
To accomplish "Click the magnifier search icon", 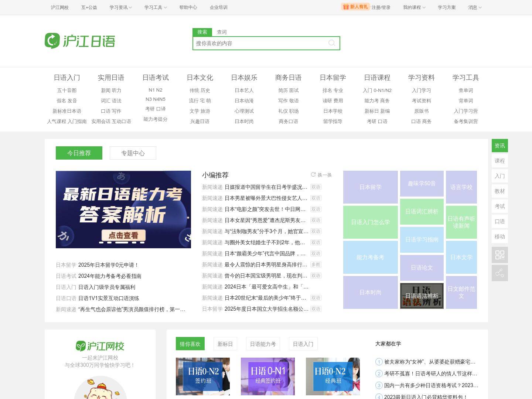I will tap(331, 43).
